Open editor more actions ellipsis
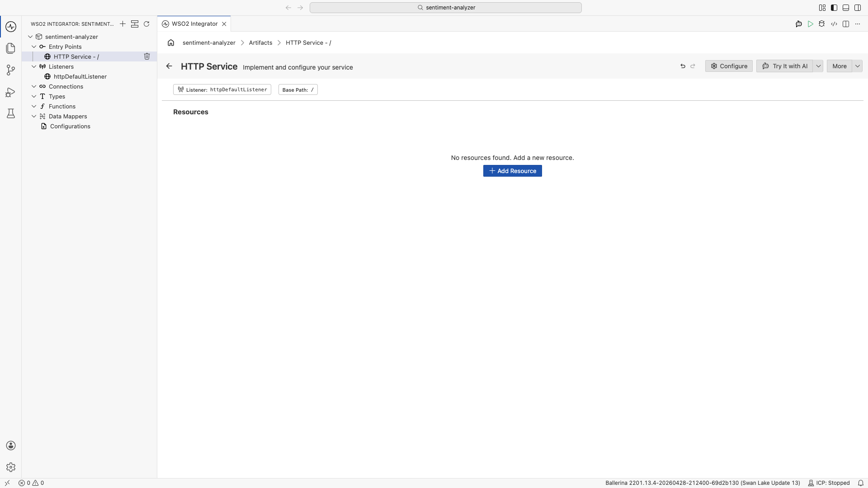Image resolution: width=868 pixels, height=488 pixels. point(858,24)
